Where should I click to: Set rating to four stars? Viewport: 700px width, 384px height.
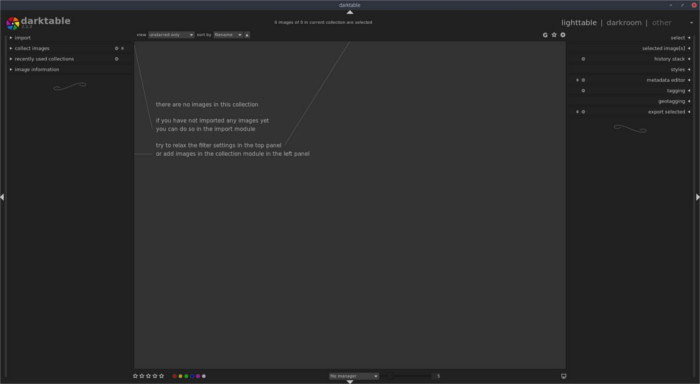[x=155, y=376]
